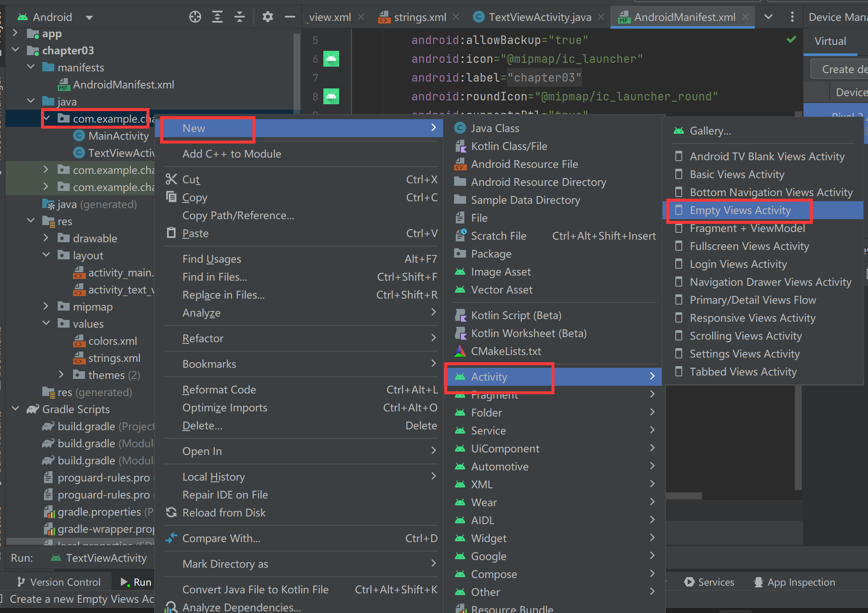Close the AndroidManifest.xml tab
Image resolution: width=868 pixels, height=613 pixels.
tap(745, 17)
